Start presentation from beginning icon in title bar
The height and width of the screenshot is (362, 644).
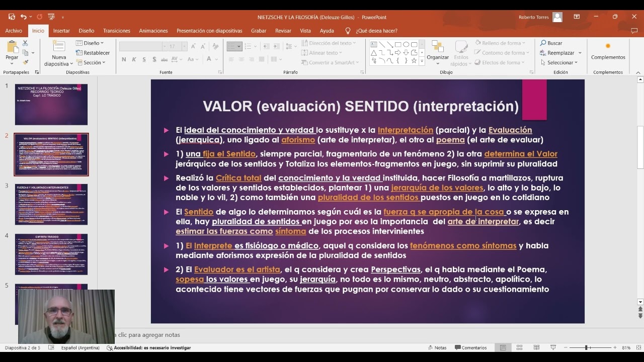[x=52, y=17]
